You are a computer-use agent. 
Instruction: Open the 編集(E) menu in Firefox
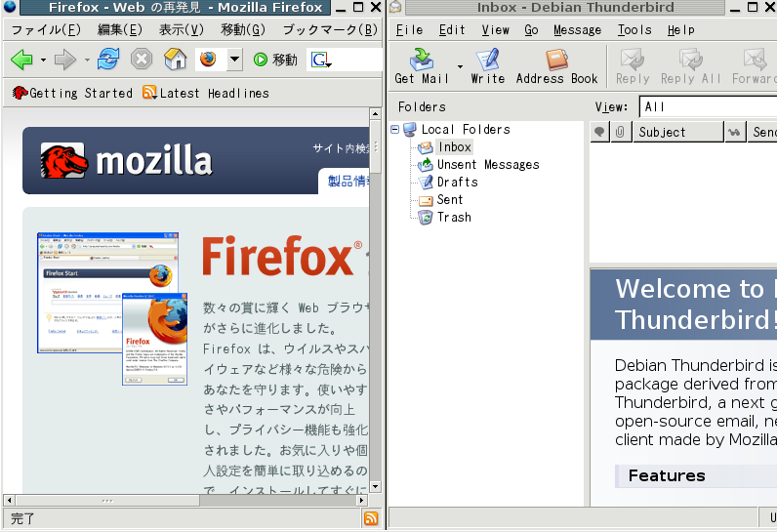(120, 30)
